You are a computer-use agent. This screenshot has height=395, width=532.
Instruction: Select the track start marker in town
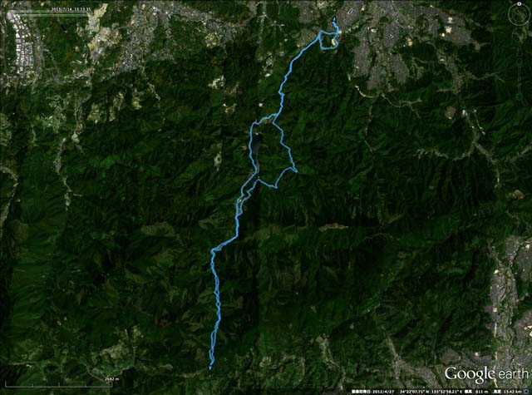334,19
